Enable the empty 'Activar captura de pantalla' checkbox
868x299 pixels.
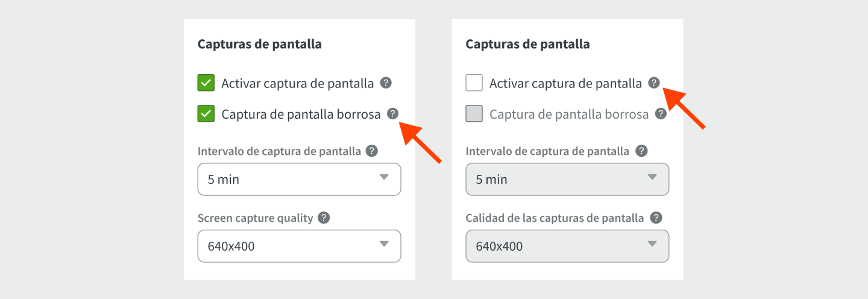pyautogui.click(x=474, y=83)
